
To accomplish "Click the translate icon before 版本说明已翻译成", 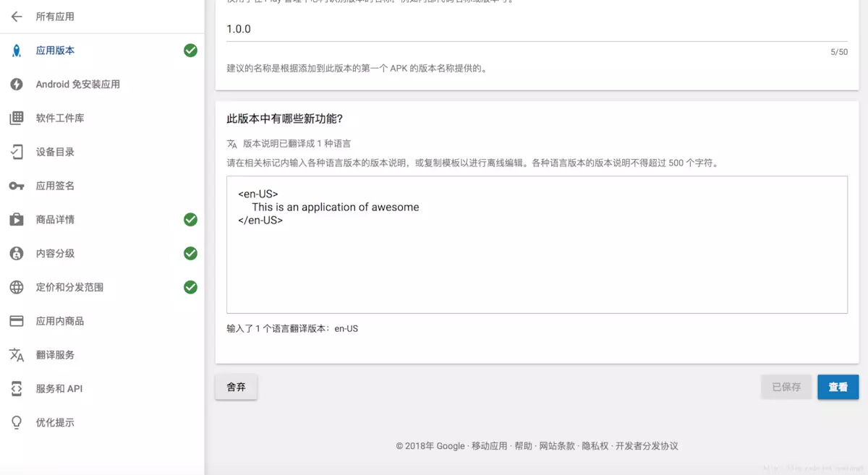I will (x=231, y=143).
